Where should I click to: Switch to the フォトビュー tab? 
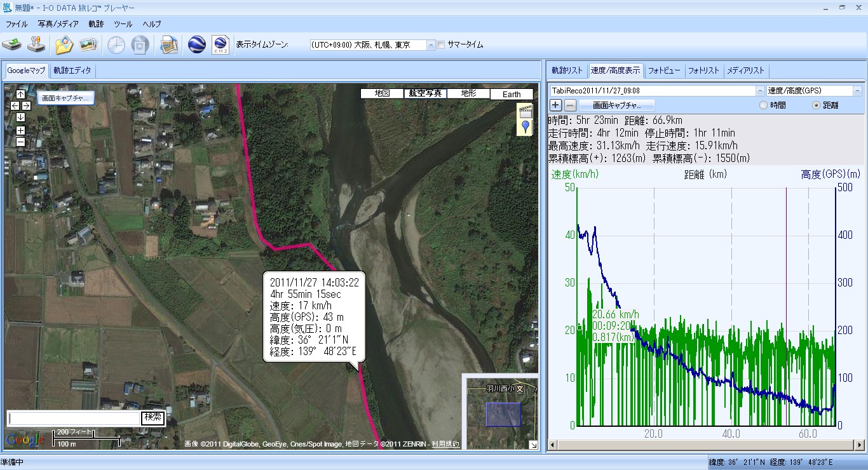point(664,70)
